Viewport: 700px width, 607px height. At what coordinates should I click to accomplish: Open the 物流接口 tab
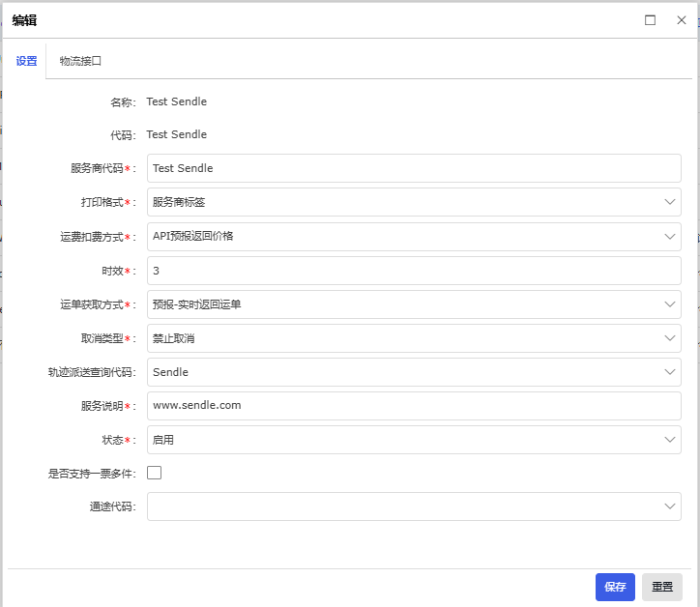pos(80,61)
